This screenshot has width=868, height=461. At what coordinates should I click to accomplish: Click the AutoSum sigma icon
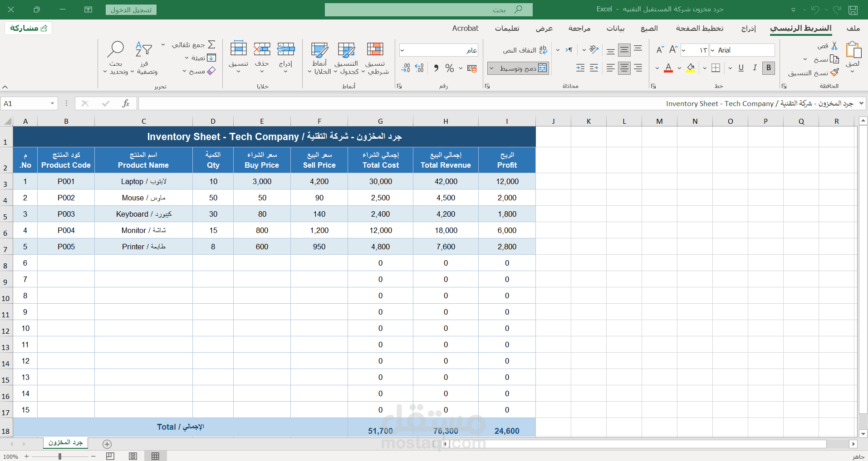point(211,44)
